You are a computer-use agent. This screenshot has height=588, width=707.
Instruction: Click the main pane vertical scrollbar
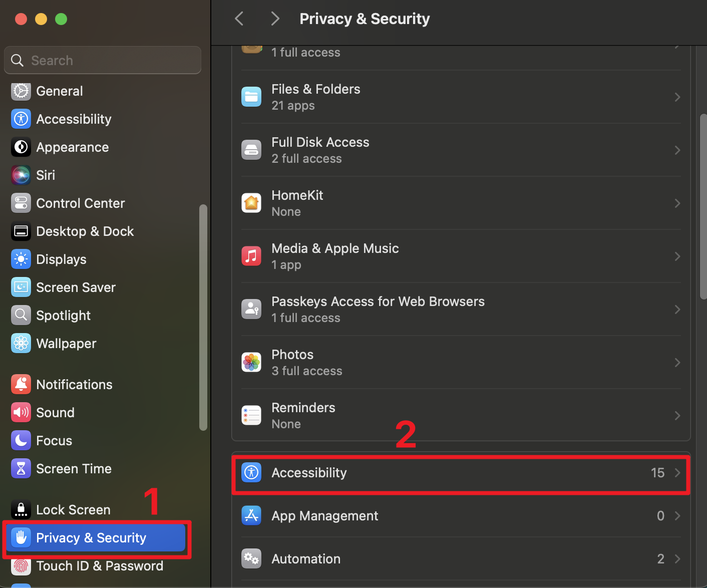pos(703,206)
